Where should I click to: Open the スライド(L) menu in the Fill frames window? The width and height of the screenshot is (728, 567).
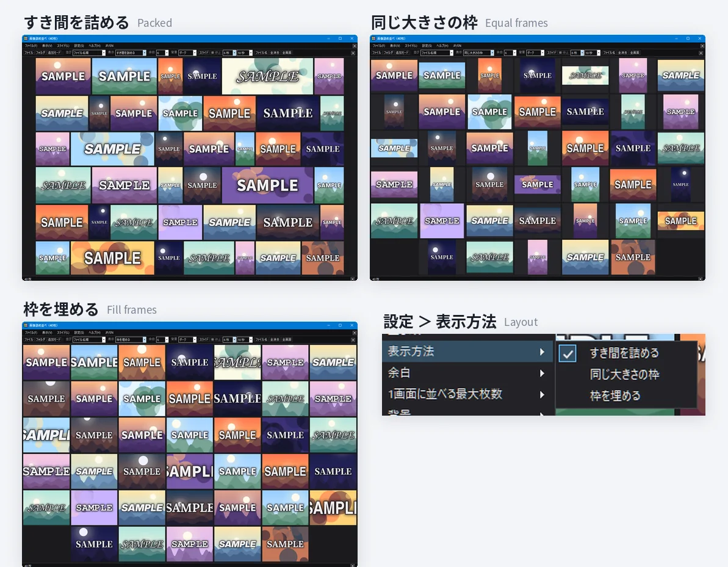pos(63,333)
